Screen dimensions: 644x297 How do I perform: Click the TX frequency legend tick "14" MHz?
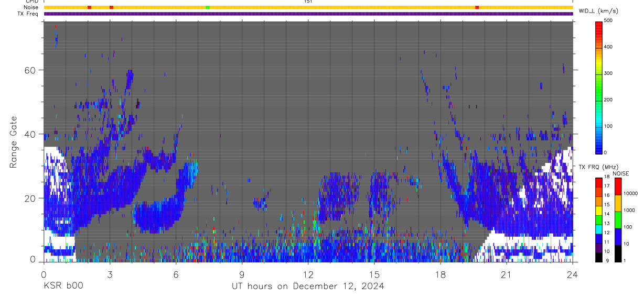tap(606, 214)
